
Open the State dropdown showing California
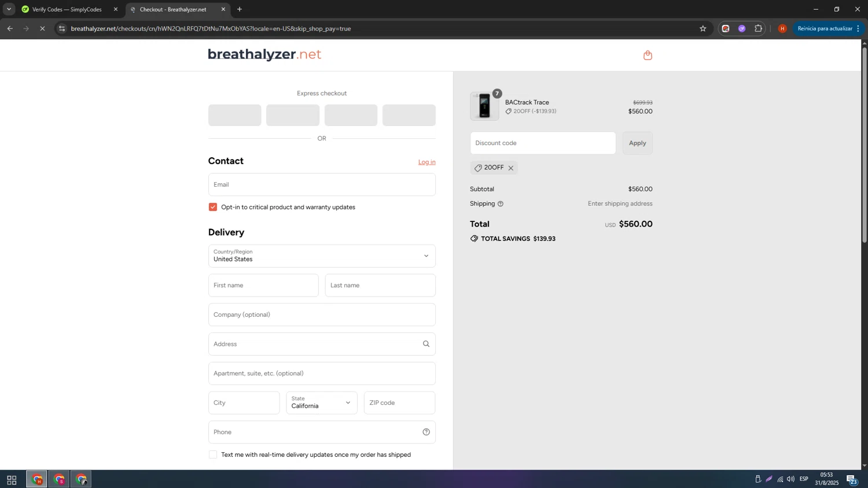[x=322, y=402]
